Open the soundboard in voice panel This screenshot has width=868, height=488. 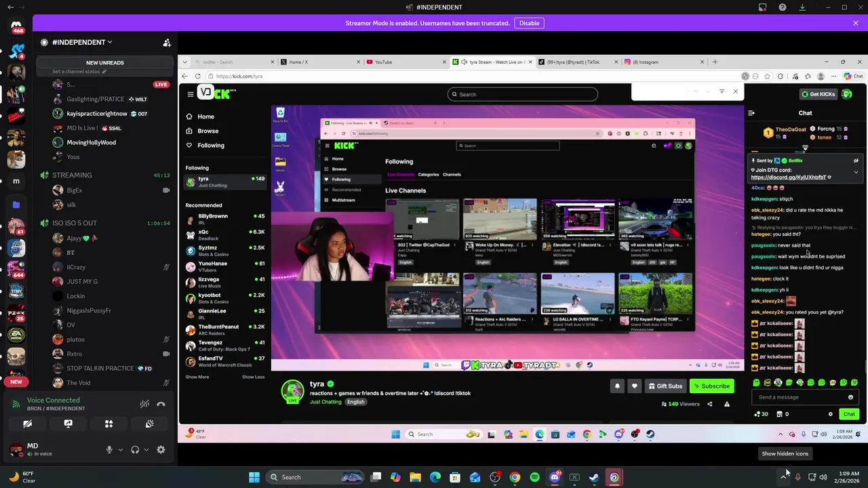pyautogui.click(x=149, y=424)
